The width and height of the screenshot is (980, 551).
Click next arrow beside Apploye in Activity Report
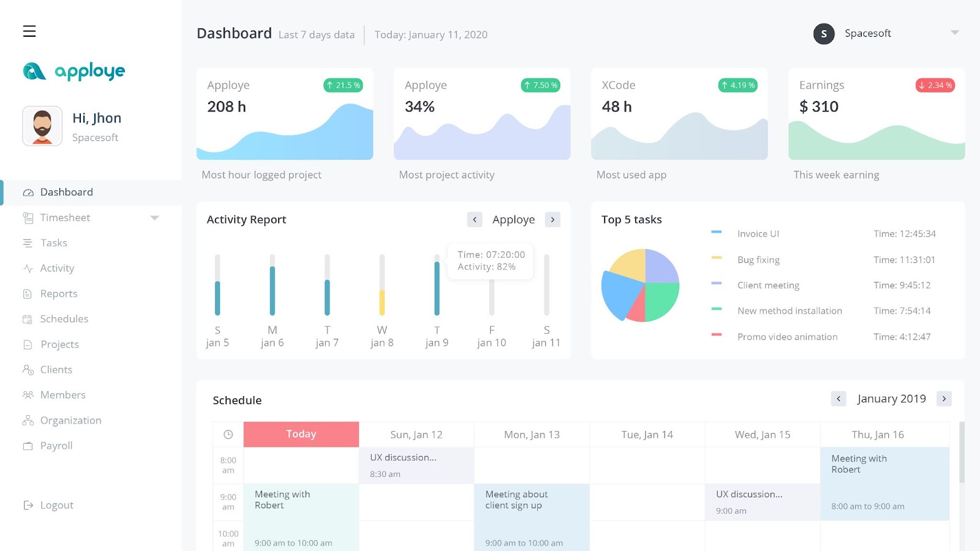click(552, 219)
